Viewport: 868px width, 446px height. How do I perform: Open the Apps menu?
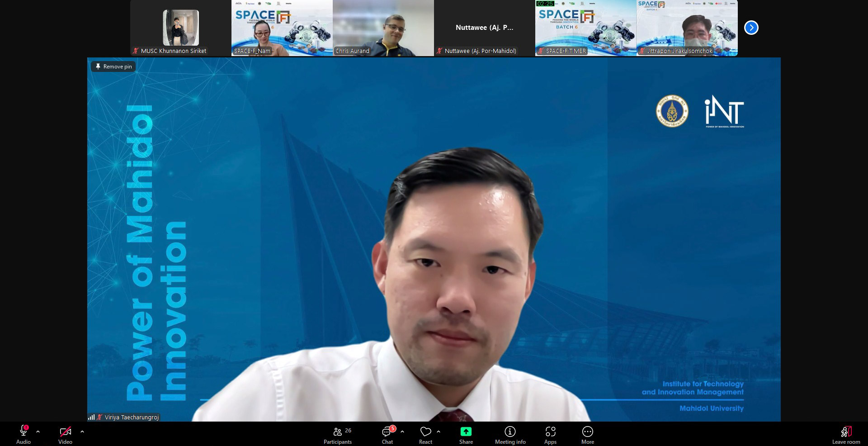[550, 434]
